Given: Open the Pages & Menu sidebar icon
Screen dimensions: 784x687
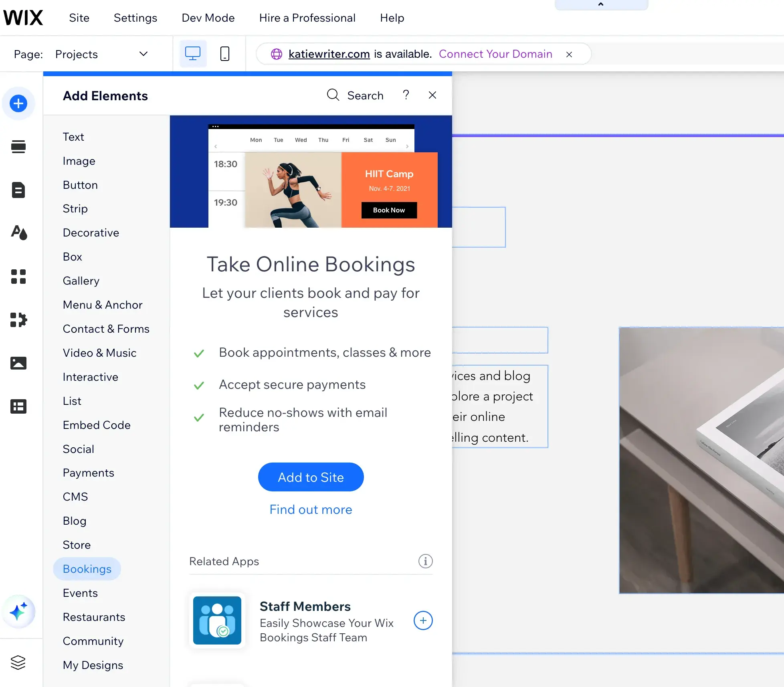Looking at the screenshot, I should (x=18, y=190).
